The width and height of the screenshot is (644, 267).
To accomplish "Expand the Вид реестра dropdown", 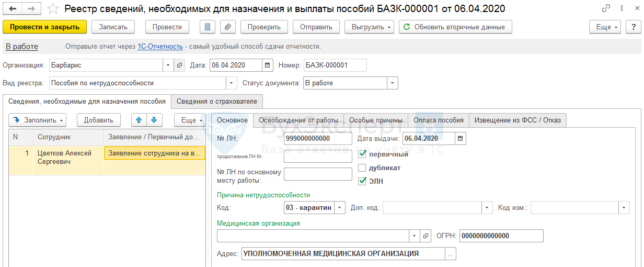I will pos(232,83).
